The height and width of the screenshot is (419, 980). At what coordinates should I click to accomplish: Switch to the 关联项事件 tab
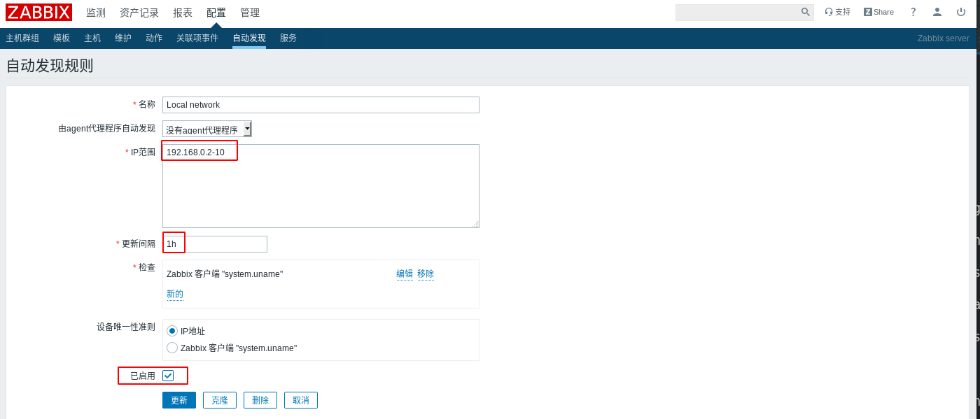click(197, 38)
